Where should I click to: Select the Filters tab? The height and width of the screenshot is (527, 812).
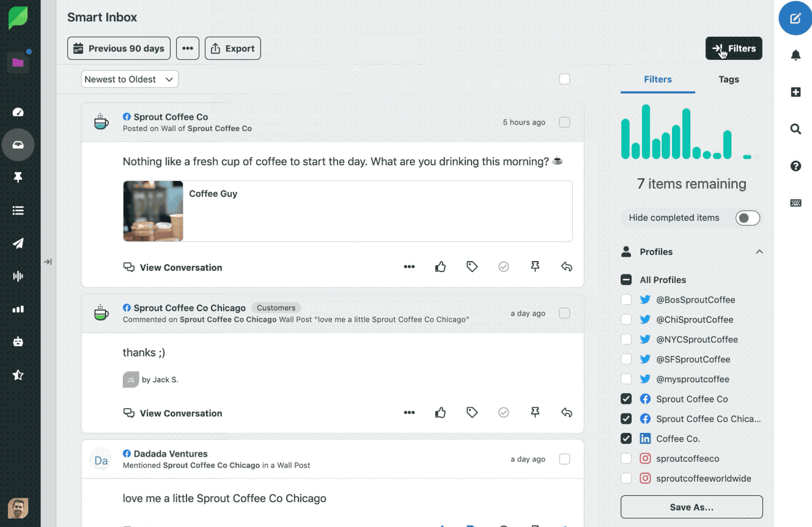658,79
